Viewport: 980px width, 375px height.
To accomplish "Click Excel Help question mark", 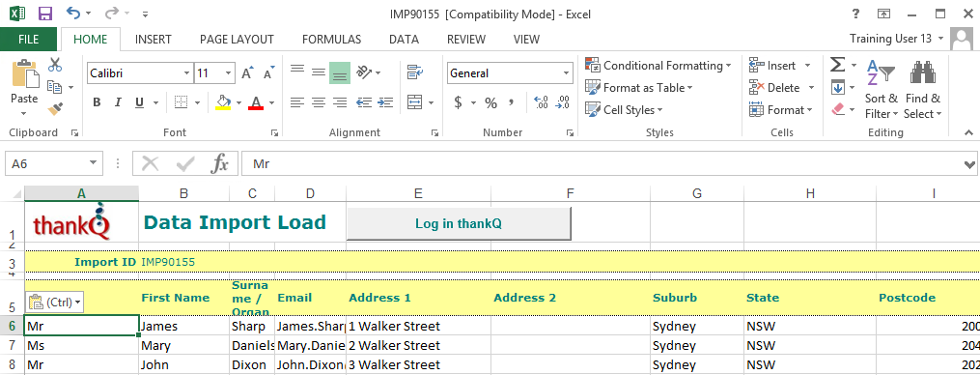I will (855, 14).
